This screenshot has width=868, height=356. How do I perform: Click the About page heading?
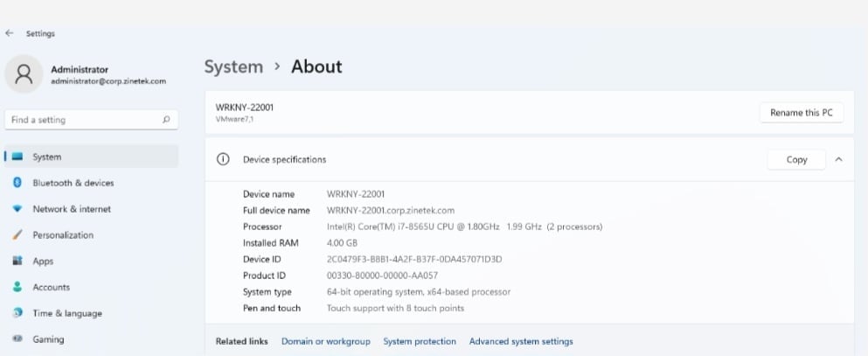(316, 66)
